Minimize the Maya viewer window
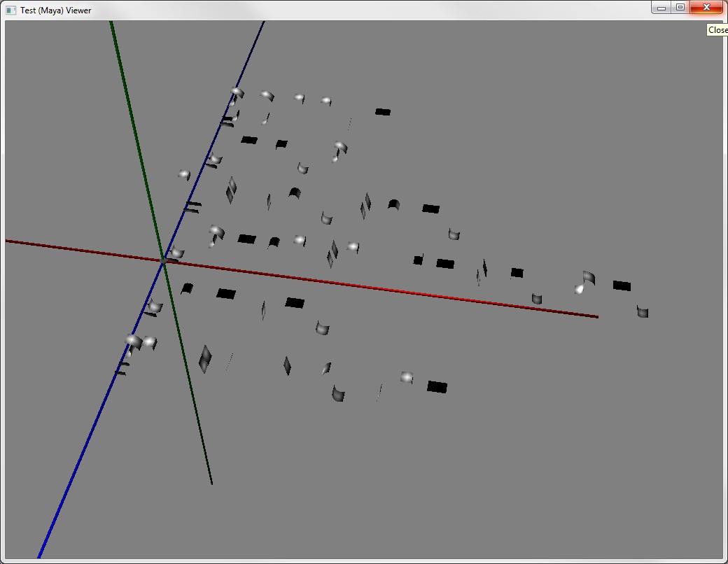 click(661, 8)
